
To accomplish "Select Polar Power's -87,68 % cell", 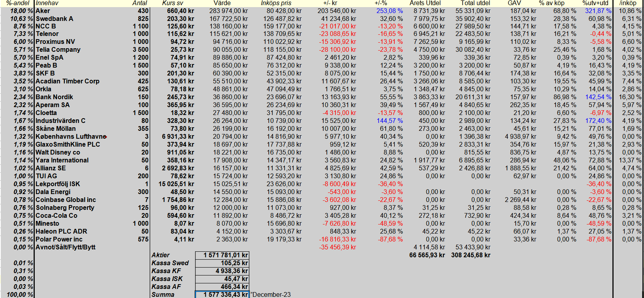I will click(391, 240).
